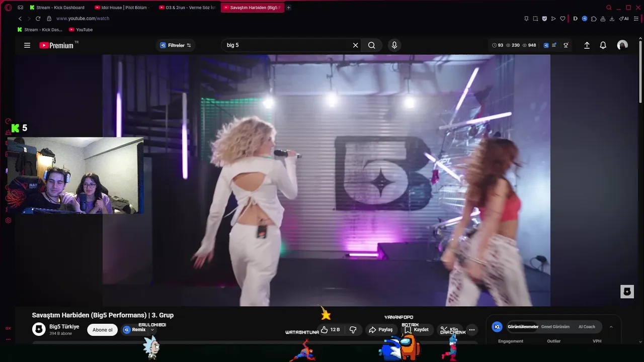Click the shield overlay icon beside video
This screenshot has height=362, width=644.
click(x=627, y=292)
